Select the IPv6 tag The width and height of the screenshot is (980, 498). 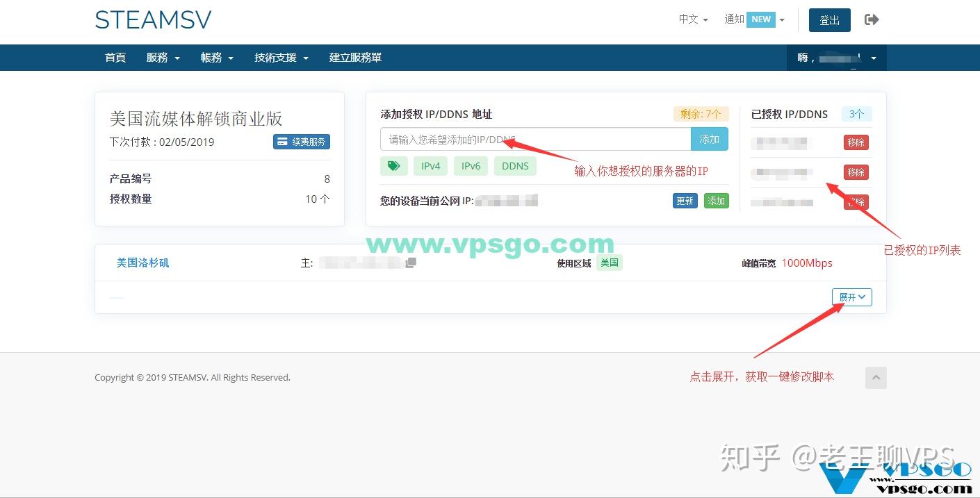(x=471, y=166)
